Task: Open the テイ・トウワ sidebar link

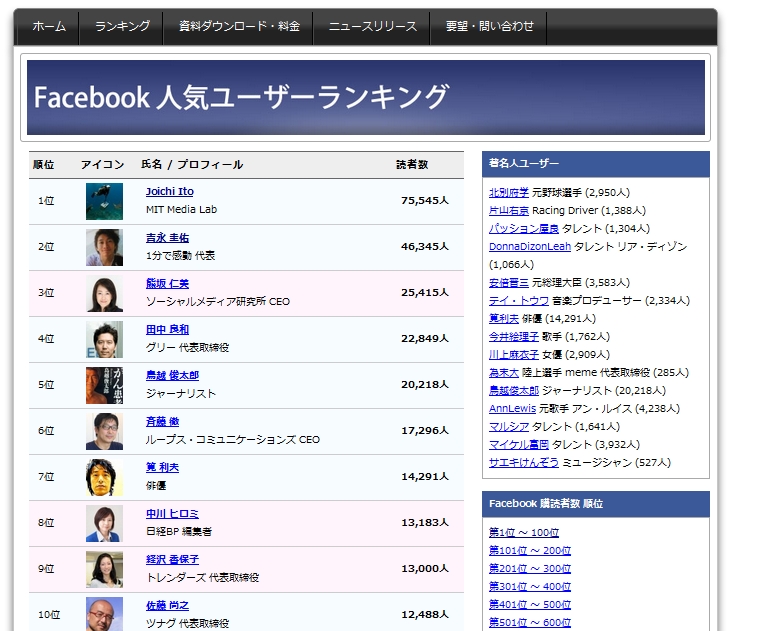Action: (519, 300)
